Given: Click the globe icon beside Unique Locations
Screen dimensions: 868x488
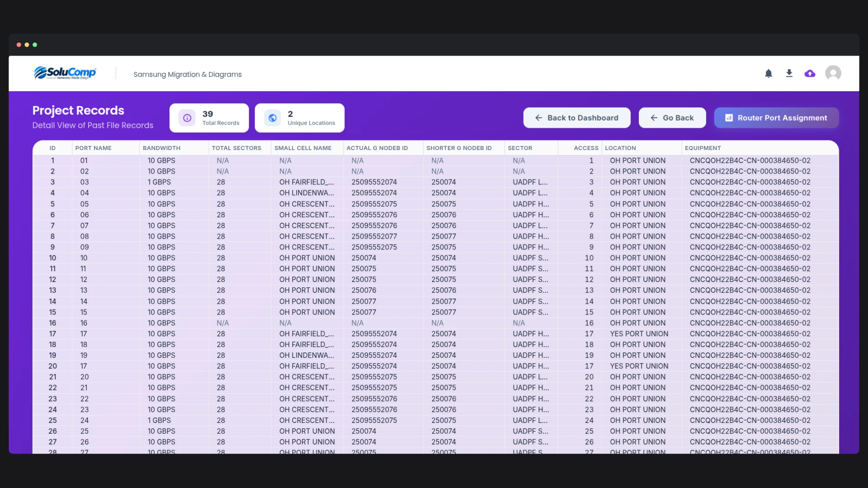Looking at the screenshot, I should [273, 118].
